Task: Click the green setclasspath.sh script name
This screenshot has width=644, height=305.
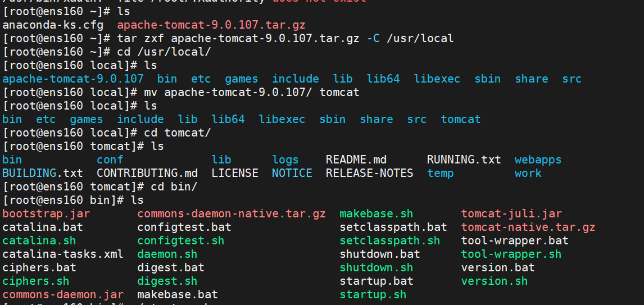Action: (390, 240)
